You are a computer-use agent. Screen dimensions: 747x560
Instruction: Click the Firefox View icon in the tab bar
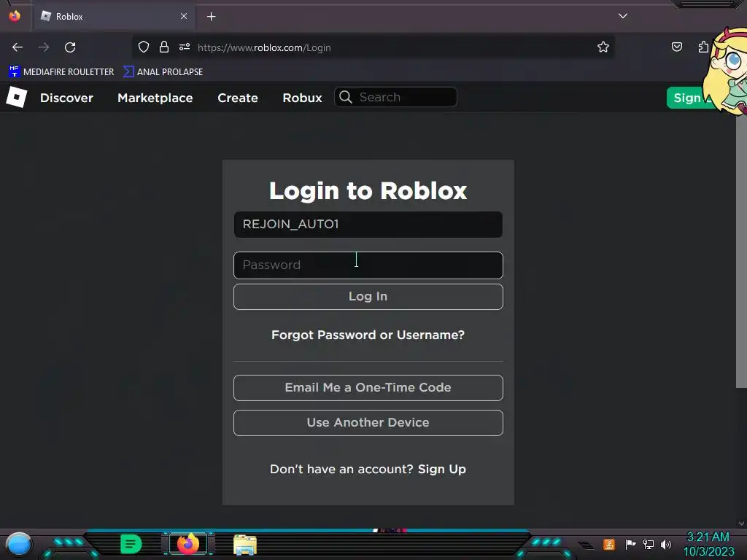click(x=15, y=16)
